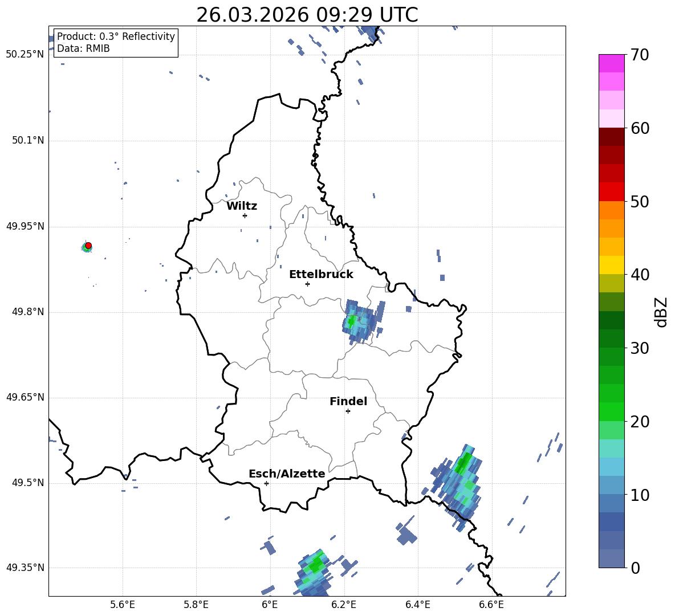Click the longitude label 6°E
675x616 pixels.
(270, 605)
